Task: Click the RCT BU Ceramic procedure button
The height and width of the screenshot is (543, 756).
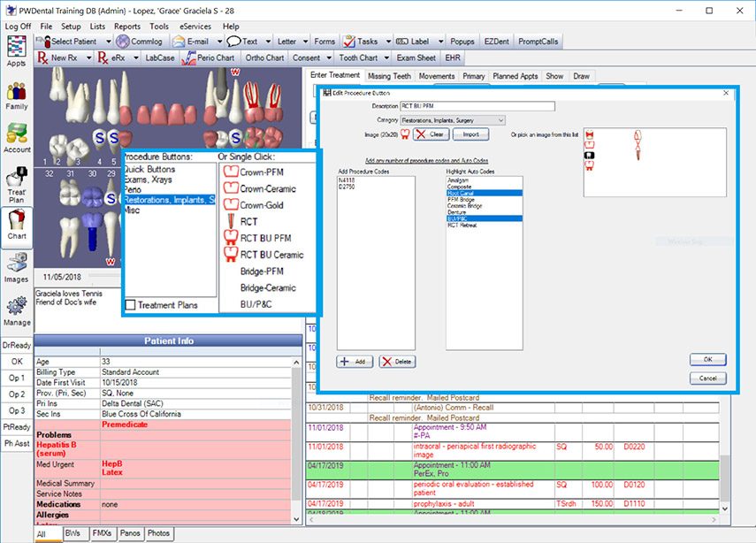Action: (264, 254)
